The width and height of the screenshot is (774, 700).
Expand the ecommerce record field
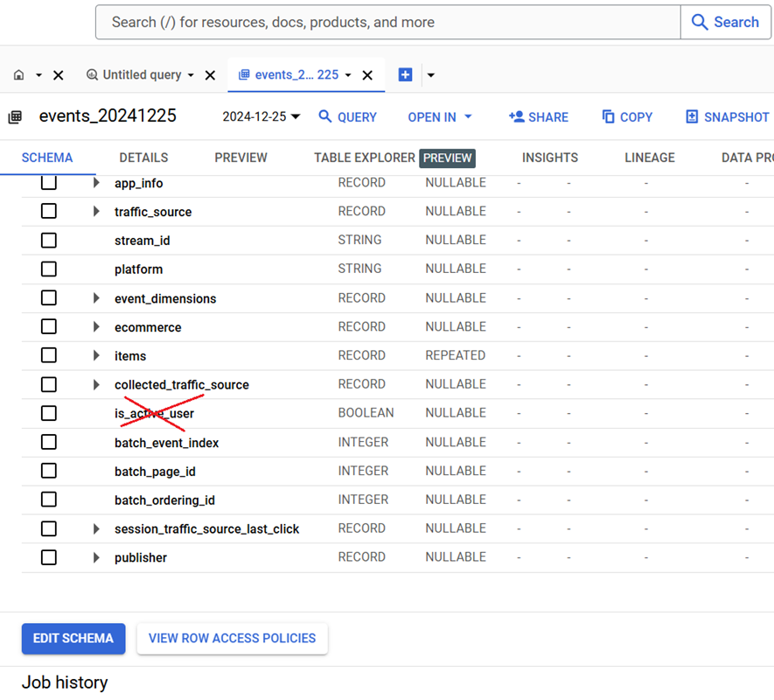coord(96,327)
